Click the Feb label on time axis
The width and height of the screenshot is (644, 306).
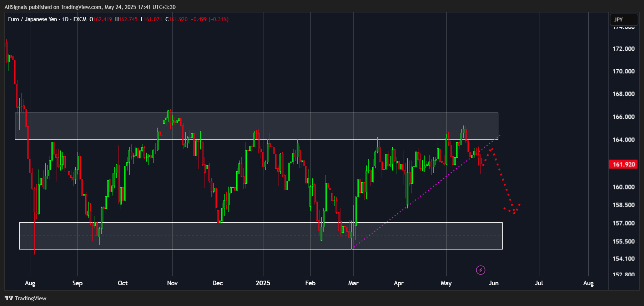click(x=311, y=283)
